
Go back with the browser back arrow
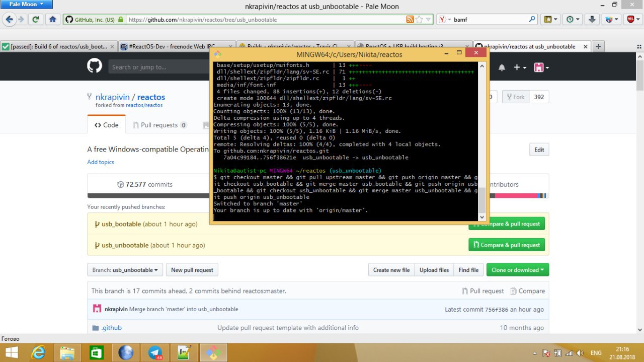[9, 20]
